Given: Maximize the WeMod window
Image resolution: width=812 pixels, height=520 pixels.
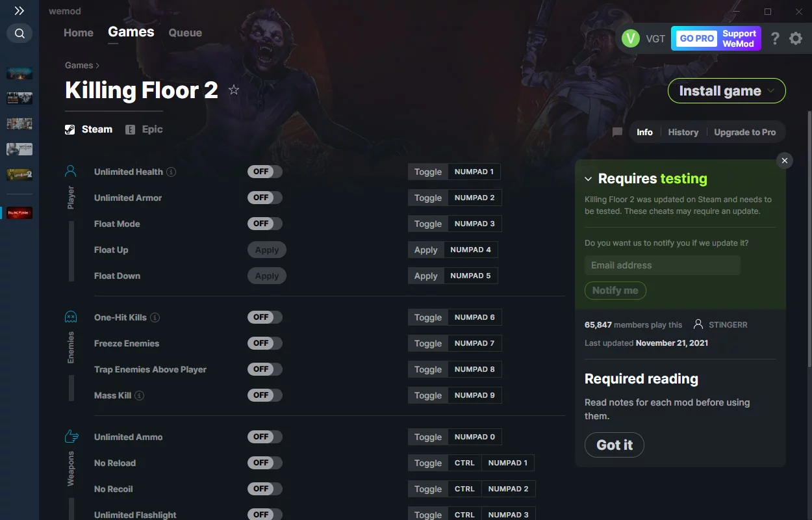Looking at the screenshot, I should tap(768, 11).
